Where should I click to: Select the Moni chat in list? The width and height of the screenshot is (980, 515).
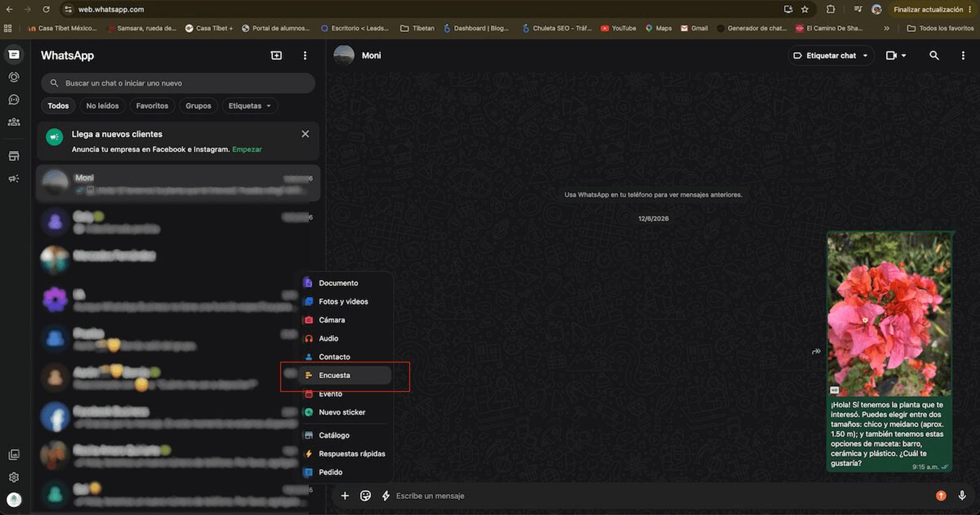pos(178,183)
